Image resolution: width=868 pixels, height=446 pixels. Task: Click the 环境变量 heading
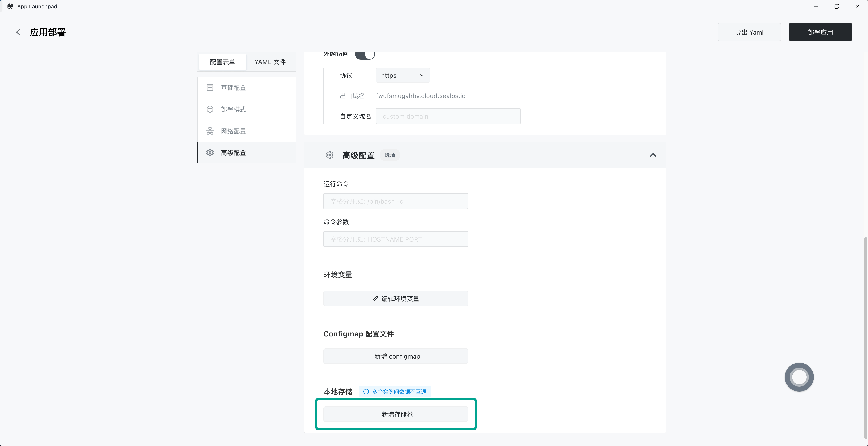[338, 275]
